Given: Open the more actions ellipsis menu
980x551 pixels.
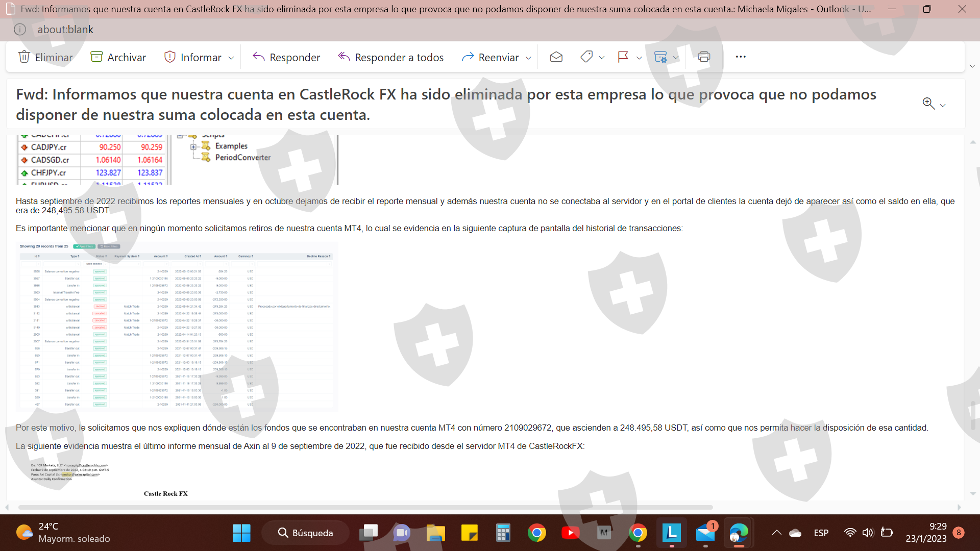Looking at the screenshot, I should click(741, 57).
